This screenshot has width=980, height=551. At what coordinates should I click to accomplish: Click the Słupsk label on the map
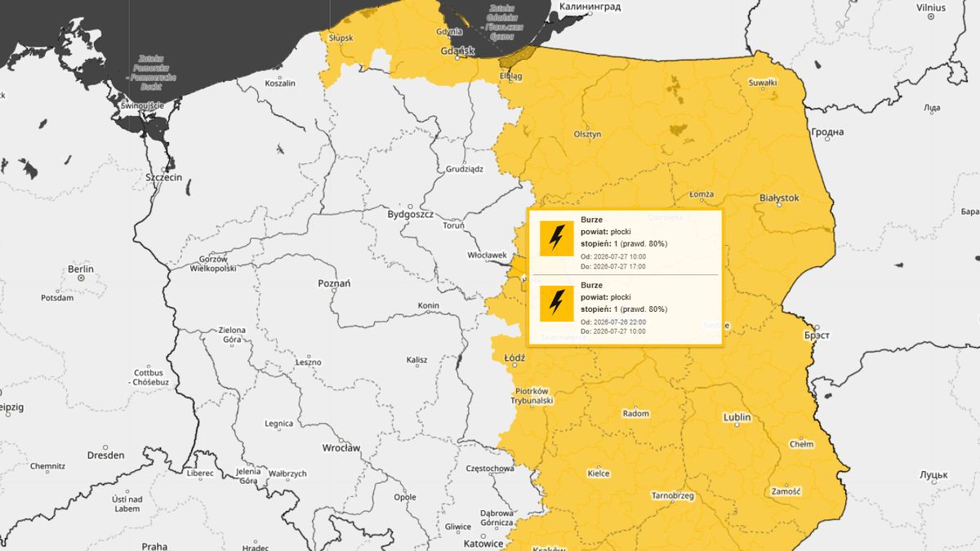341,38
